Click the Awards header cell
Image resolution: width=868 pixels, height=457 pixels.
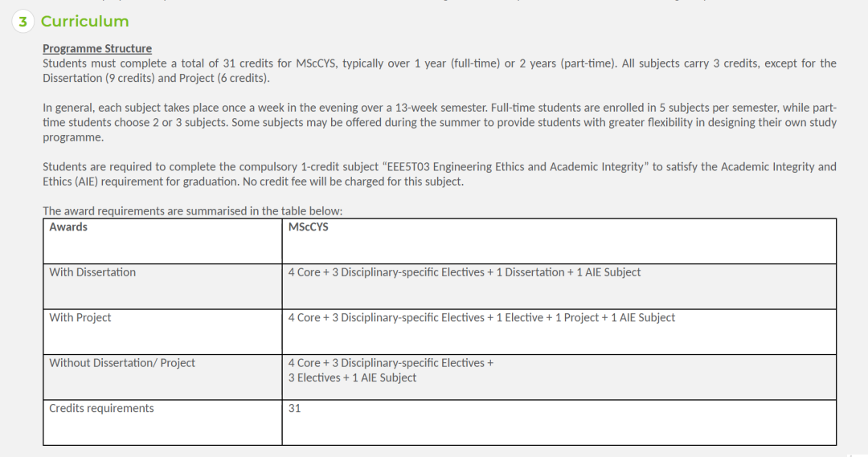tap(68, 227)
